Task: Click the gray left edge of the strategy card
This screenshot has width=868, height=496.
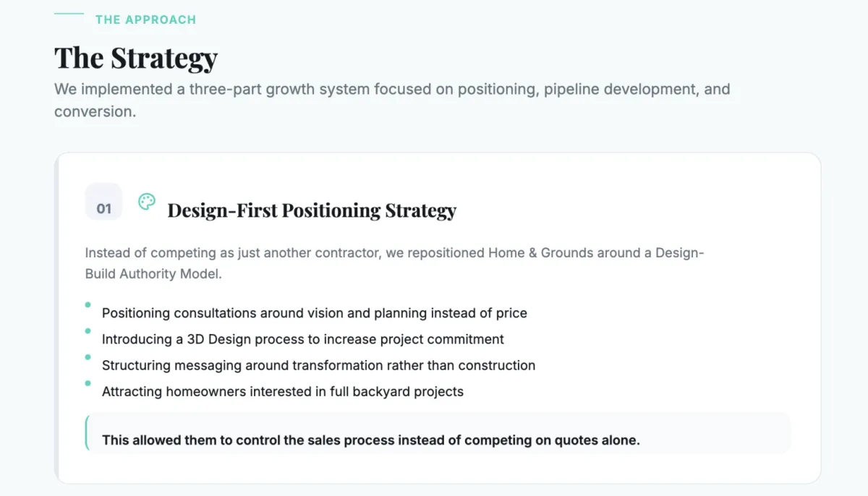Action: [56, 318]
